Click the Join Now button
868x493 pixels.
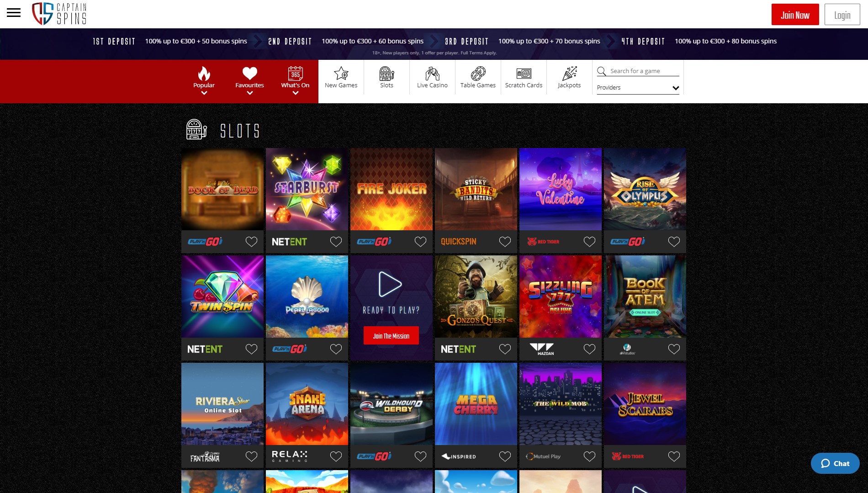point(795,15)
